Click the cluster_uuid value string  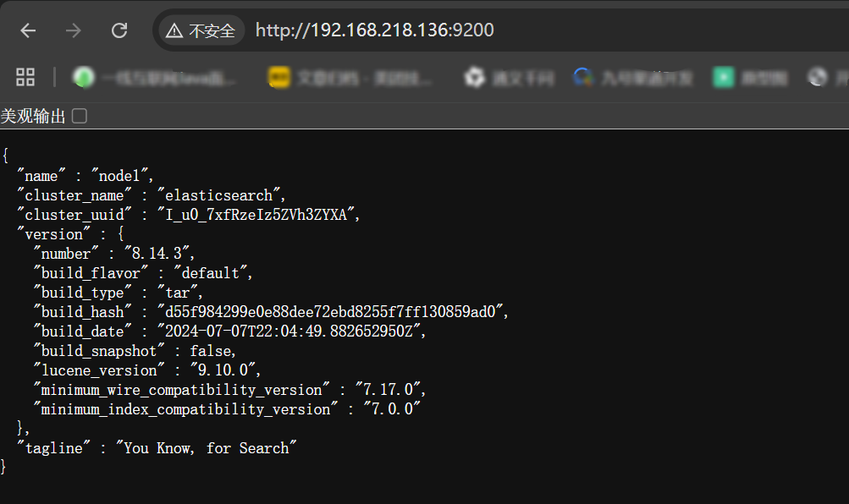click(258, 215)
